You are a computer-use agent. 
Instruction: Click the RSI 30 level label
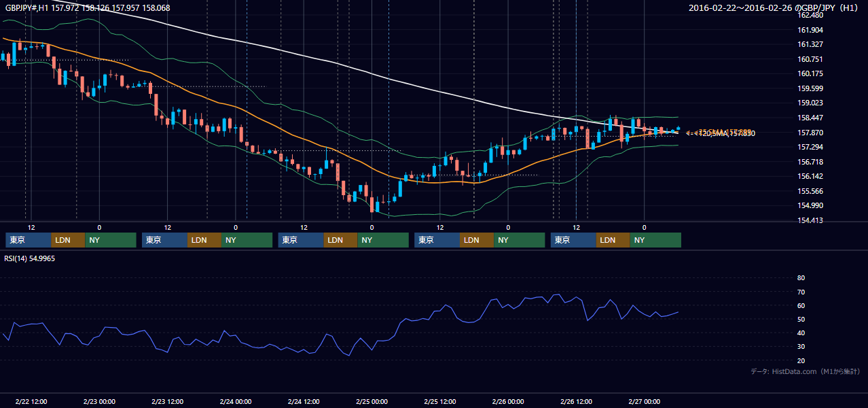pos(801,347)
